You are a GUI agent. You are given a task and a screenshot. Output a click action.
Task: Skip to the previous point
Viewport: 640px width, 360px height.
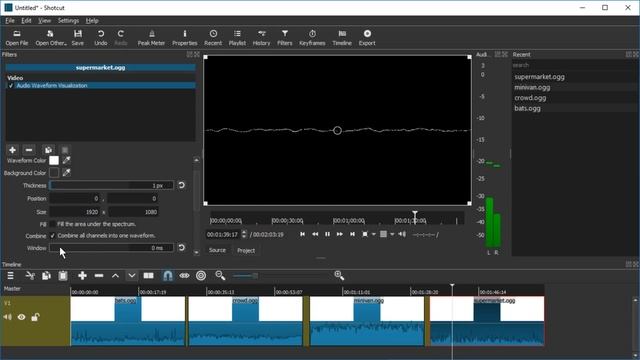tap(302, 234)
